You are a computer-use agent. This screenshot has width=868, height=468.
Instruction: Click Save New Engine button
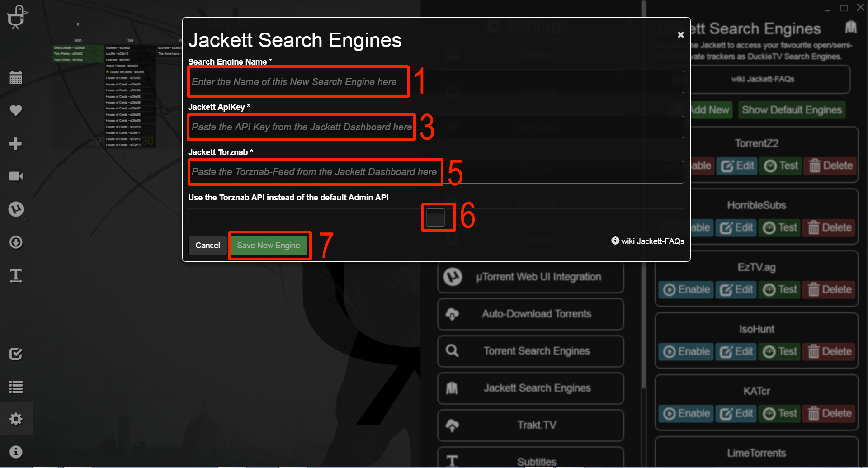[x=269, y=246]
